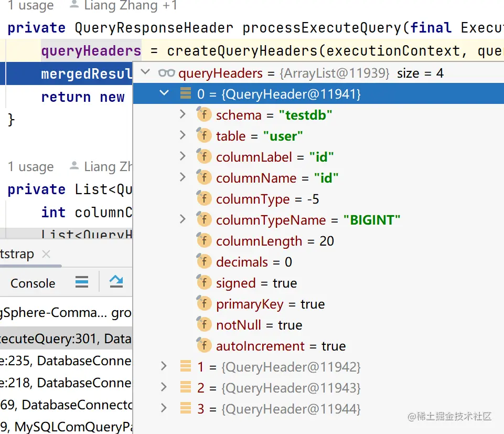Screen dimensions: 504x434
Task: Click the field icon next to signed
Action: click(204, 283)
